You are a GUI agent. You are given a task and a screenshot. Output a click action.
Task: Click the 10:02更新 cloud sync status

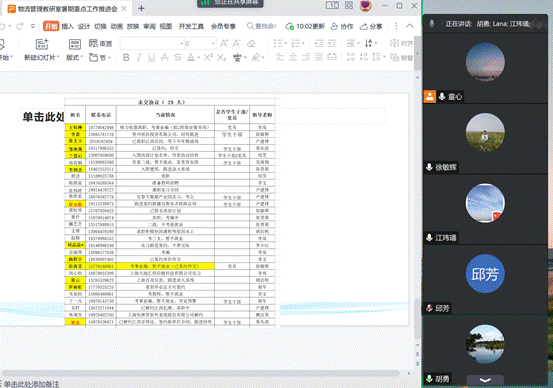click(305, 26)
